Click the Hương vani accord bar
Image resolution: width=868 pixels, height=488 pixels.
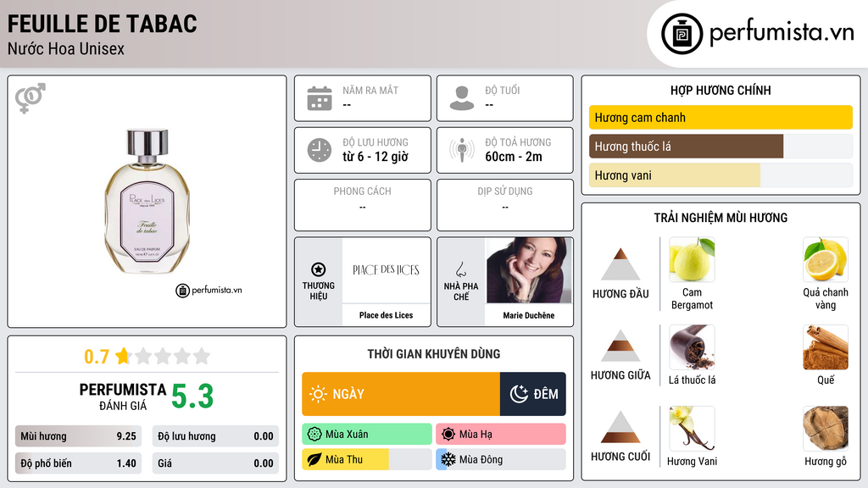pyautogui.click(x=721, y=175)
